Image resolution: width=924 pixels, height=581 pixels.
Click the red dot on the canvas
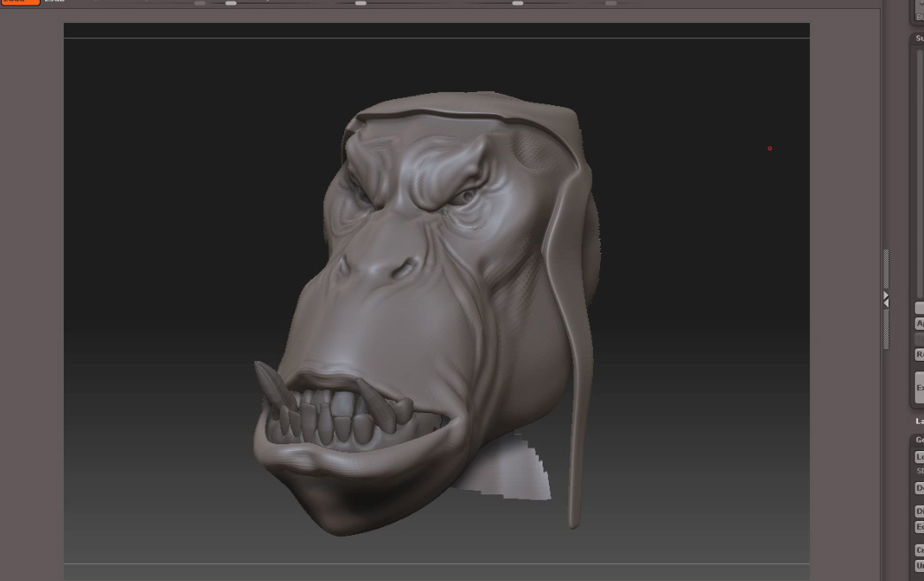[x=769, y=149]
